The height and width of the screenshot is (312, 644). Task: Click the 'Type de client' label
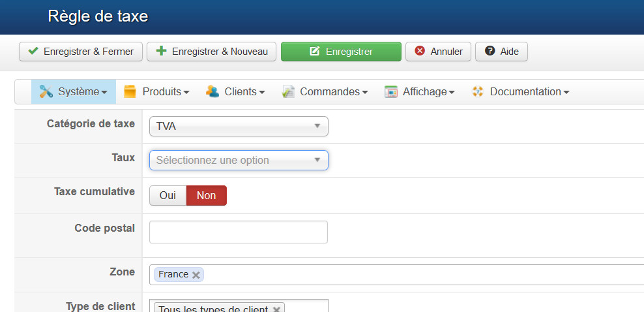pos(100,306)
